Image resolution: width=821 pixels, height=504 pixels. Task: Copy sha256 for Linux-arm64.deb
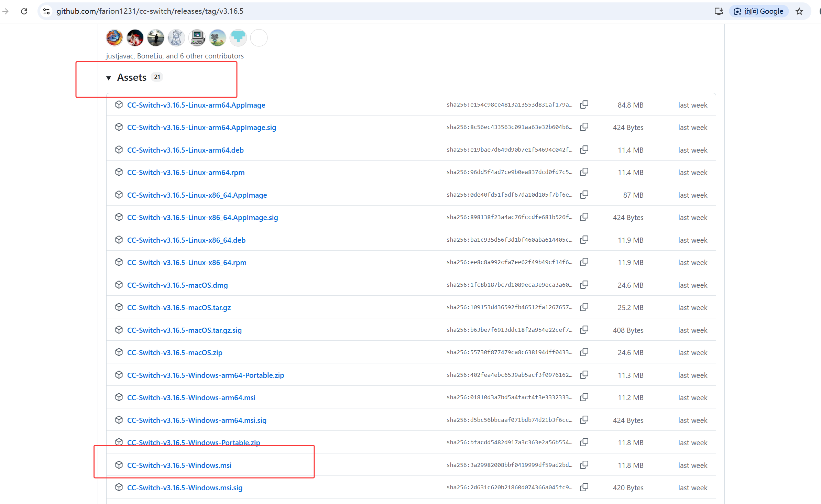(584, 150)
